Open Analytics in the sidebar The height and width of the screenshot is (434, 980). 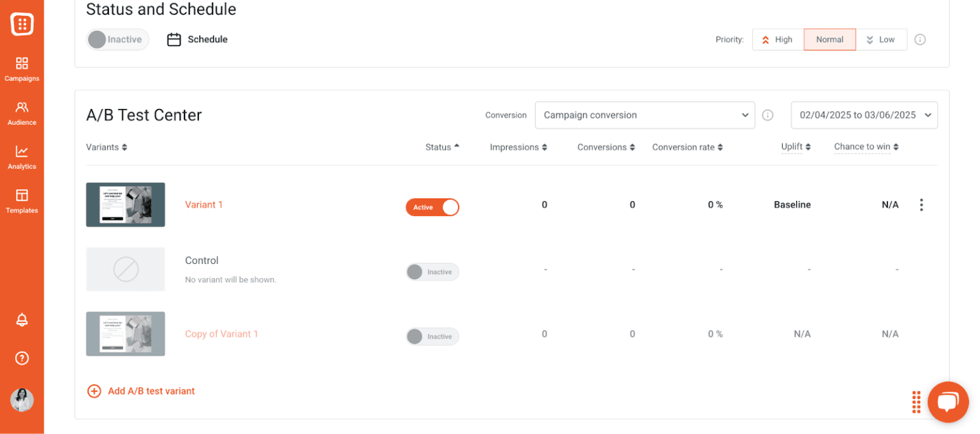[22, 157]
